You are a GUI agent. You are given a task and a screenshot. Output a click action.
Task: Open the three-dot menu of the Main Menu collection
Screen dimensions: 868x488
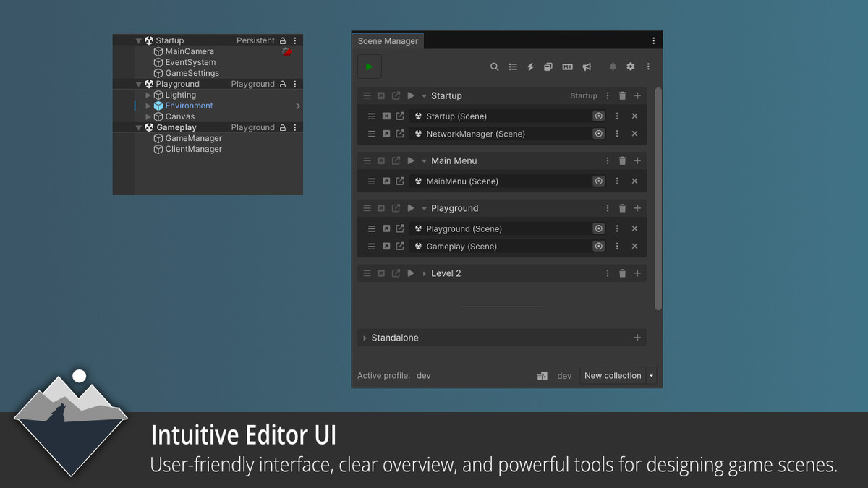pyautogui.click(x=607, y=160)
